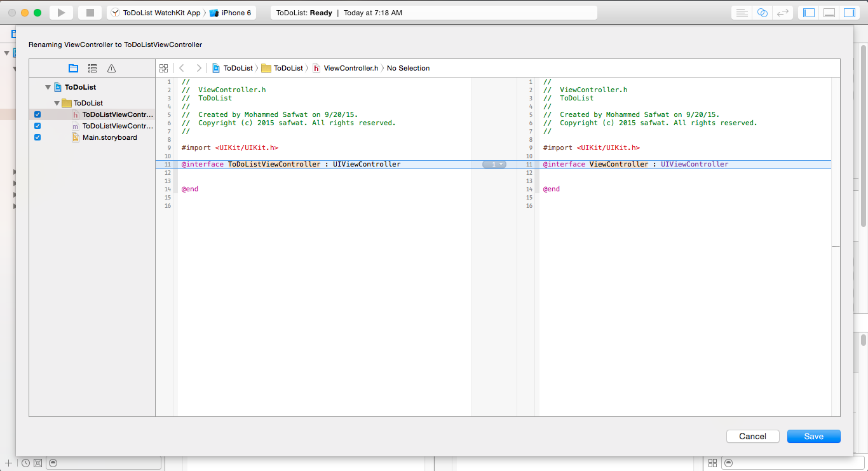Open ToDoList WatchKit App scheme selector

pyautogui.click(x=156, y=13)
